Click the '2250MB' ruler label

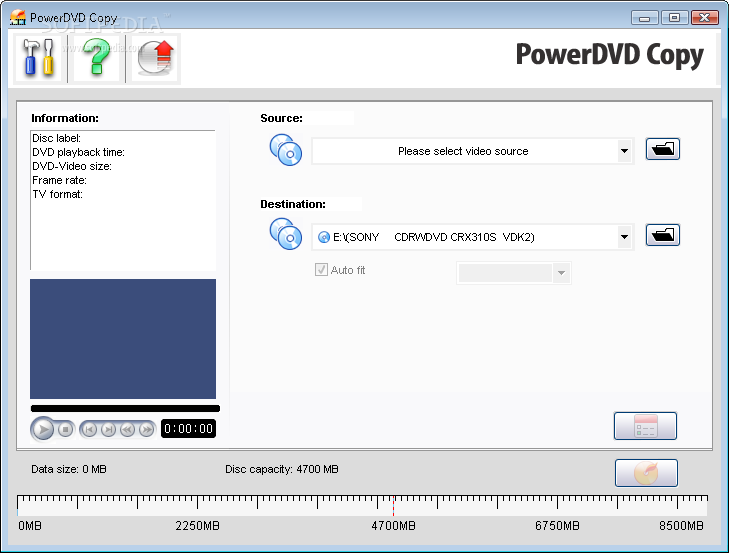click(x=197, y=526)
